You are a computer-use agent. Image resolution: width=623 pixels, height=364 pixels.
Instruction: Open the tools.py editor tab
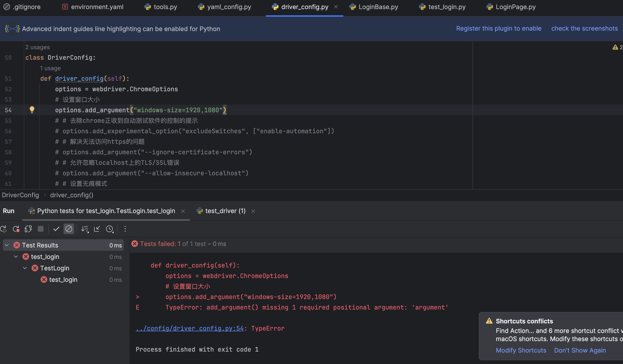(x=161, y=7)
